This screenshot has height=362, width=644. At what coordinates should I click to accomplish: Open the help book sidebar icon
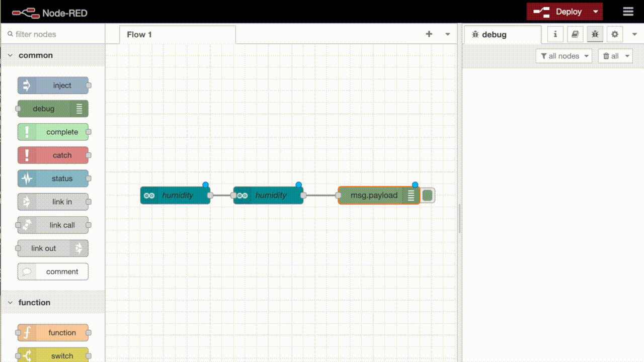click(575, 34)
